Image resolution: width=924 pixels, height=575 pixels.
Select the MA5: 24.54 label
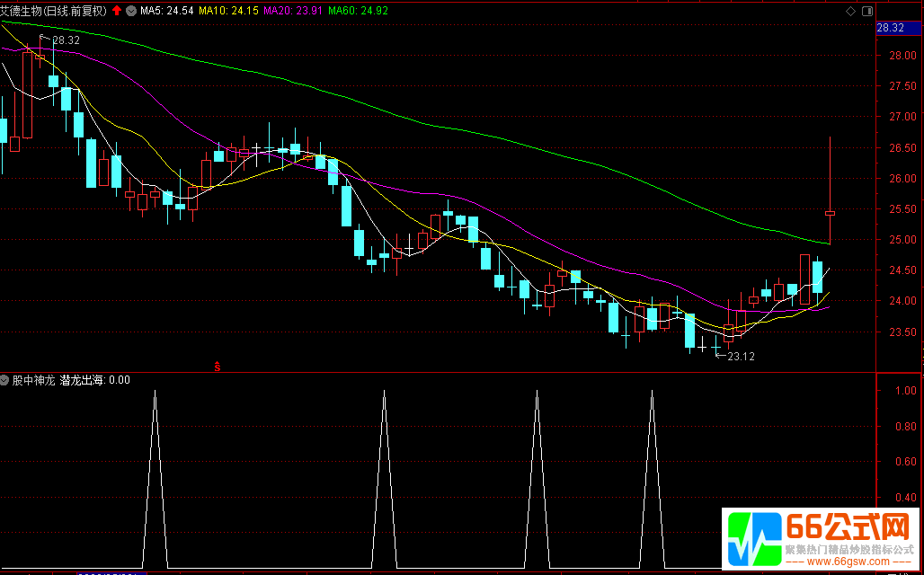click(167, 10)
